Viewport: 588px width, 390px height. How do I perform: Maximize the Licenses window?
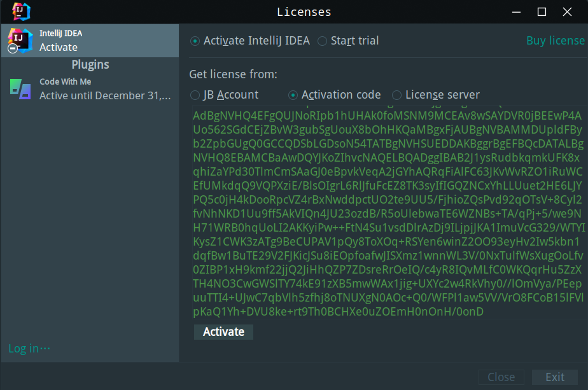(x=542, y=11)
